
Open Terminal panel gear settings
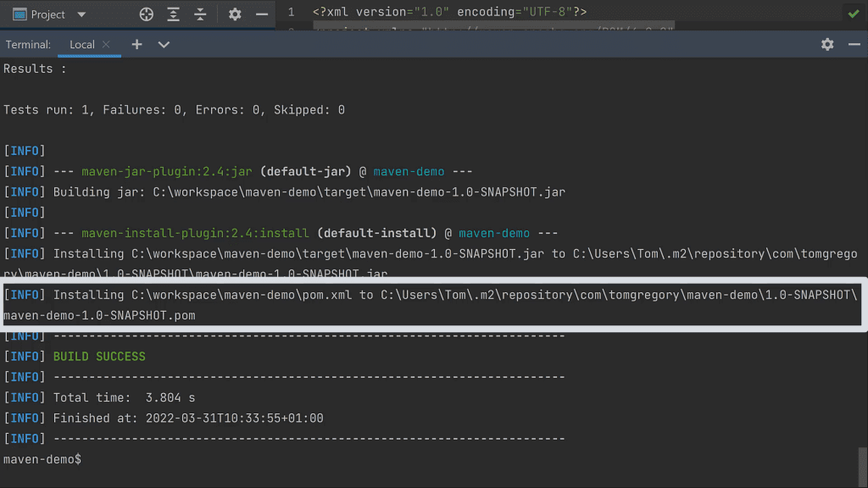point(827,44)
